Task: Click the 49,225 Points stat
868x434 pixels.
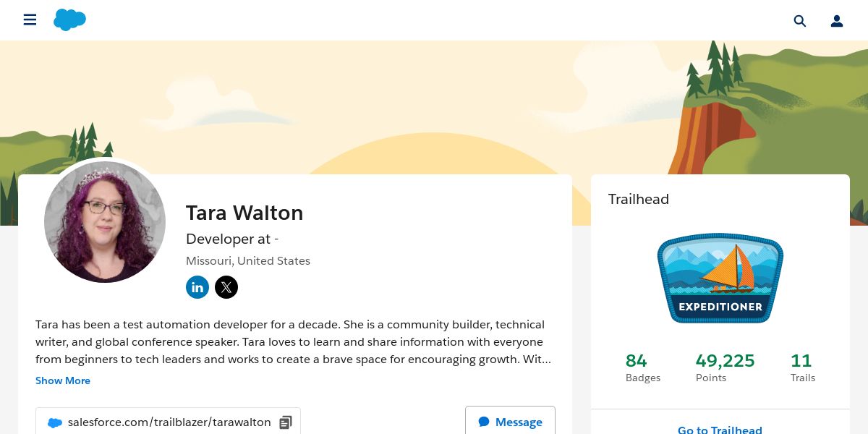Action: point(725,367)
